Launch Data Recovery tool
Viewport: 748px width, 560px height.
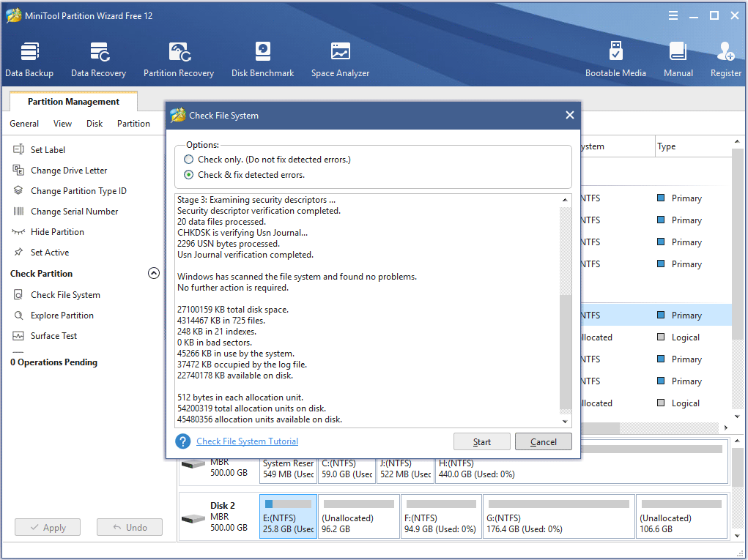pyautogui.click(x=98, y=60)
